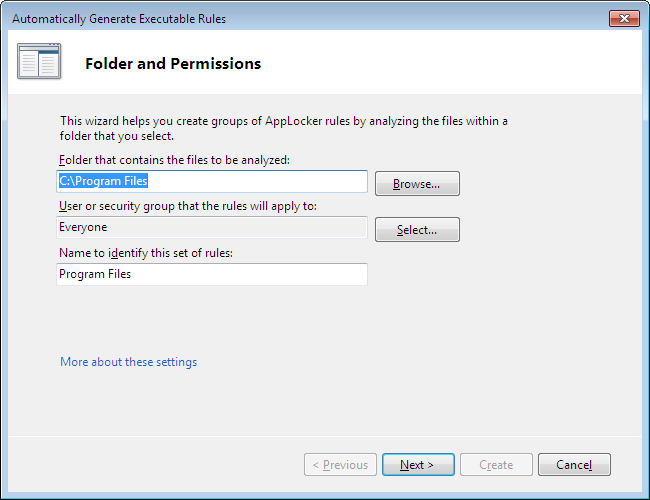Image resolution: width=650 pixels, height=500 pixels.
Task: Cancel the wizard
Action: click(574, 465)
